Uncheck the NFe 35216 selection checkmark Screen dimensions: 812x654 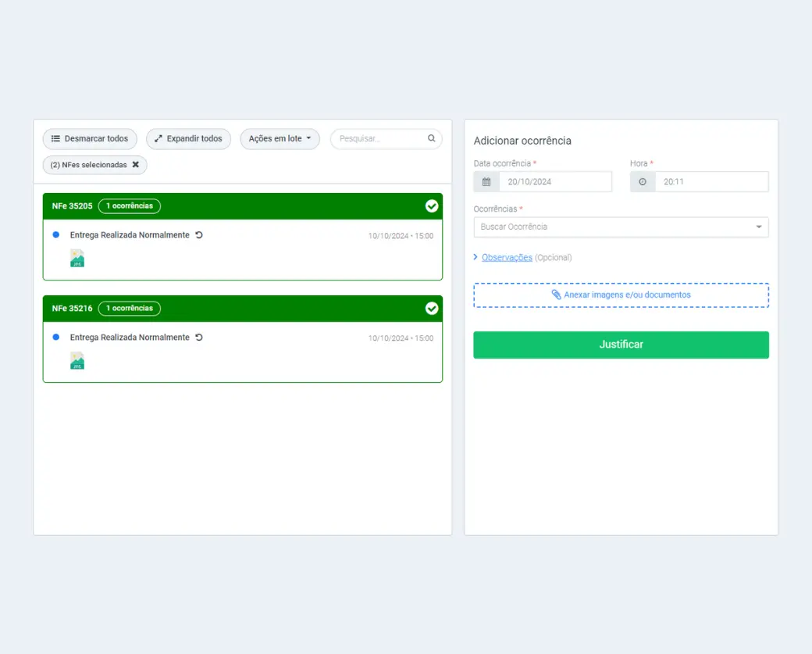432,309
